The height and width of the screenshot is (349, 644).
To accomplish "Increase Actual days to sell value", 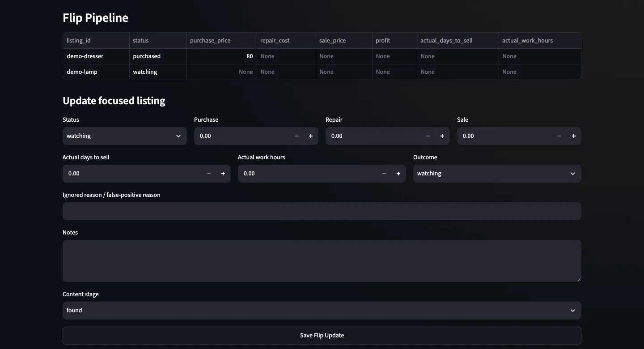I will point(223,174).
